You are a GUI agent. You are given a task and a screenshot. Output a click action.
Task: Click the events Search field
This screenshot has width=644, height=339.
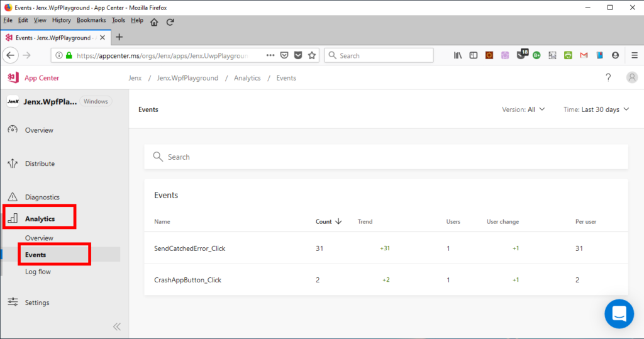click(x=386, y=157)
